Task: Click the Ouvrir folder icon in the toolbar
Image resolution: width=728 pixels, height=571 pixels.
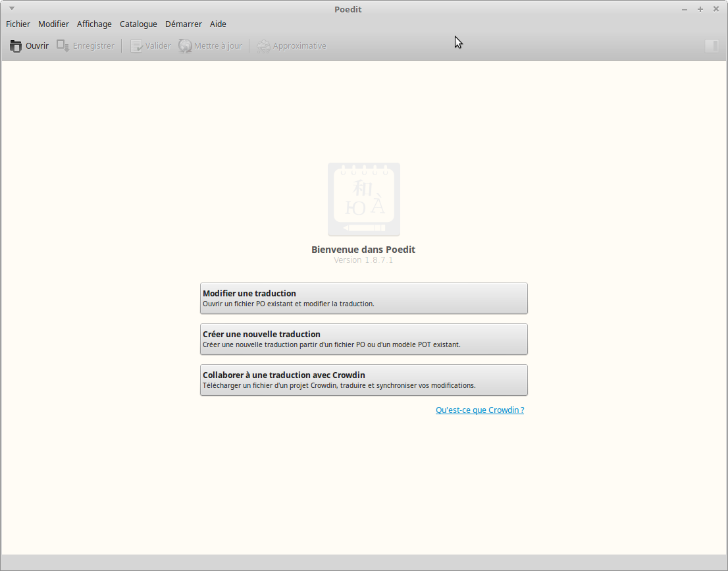Action: pyautogui.click(x=16, y=46)
